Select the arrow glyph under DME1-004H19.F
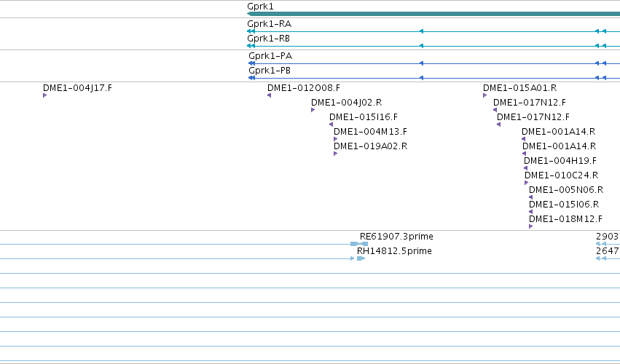The width and height of the screenshot is (620, 364). tap(525, 168)
